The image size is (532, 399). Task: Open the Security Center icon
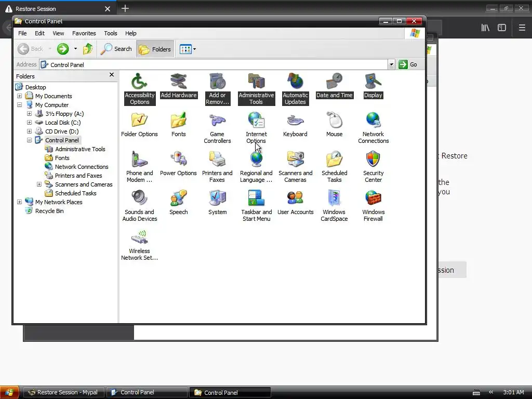tap(373, 167)
